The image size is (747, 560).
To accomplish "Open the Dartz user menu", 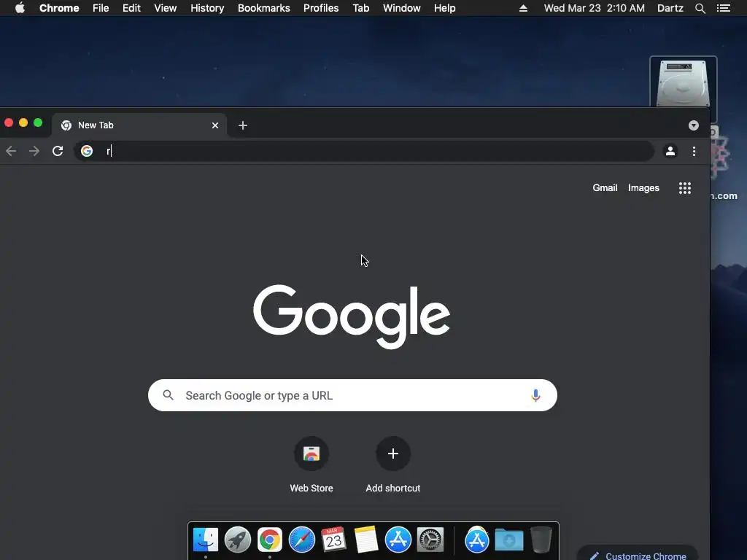I will coord(670,8).
